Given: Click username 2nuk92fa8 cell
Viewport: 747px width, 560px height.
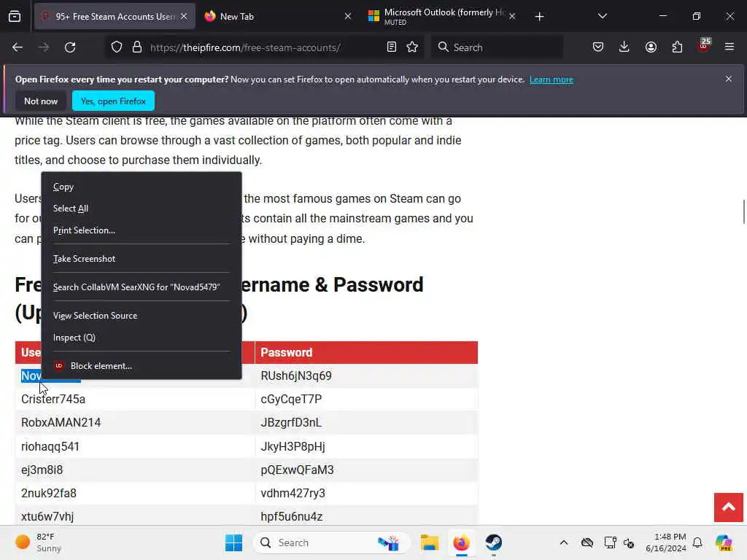Looking at the screenshot, I should point(135,493).
